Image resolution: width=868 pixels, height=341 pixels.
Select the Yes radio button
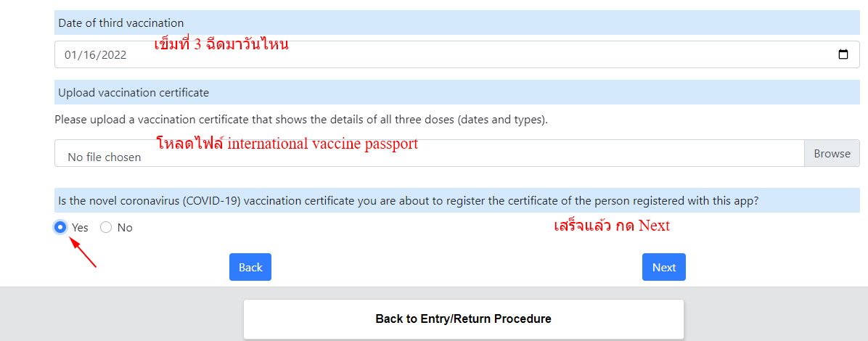point(60,227)
